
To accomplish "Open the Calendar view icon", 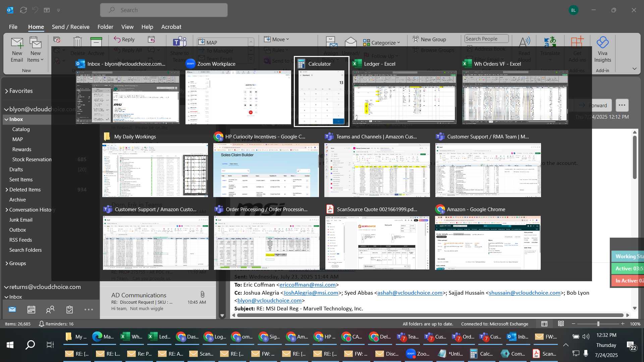I will click(x=31, y=309).
